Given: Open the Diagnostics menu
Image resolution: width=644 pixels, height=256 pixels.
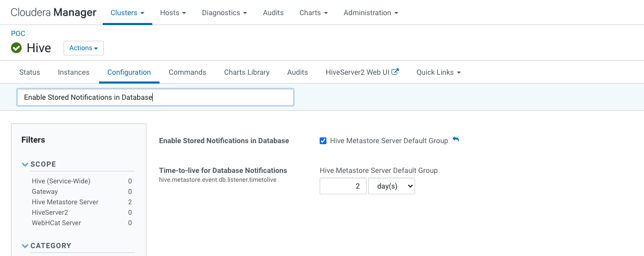Looking at the screenshot, I should [x=225, y=13].
